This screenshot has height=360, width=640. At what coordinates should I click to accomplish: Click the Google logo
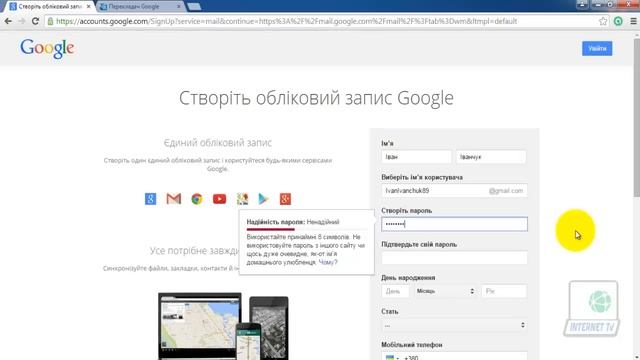[x=47, y=49]
